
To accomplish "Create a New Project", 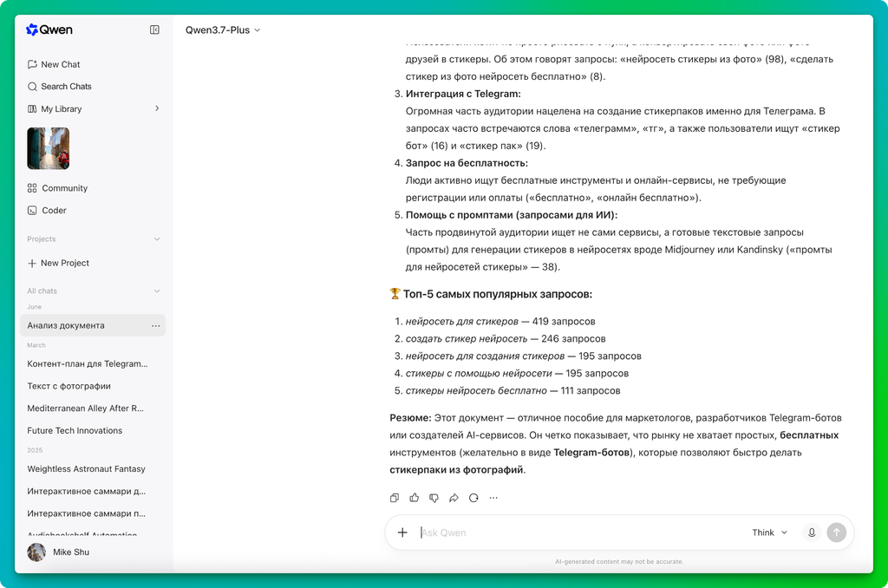I will coord(58,263).
